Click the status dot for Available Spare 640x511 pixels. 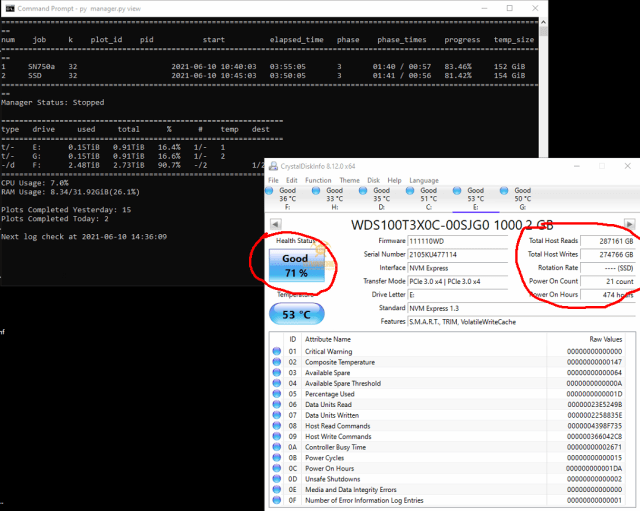(277, 372)
